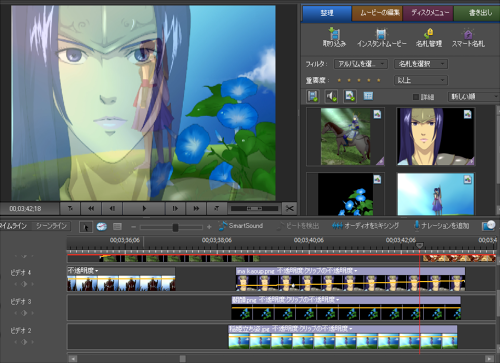The height and width of the screenshot is (363, 500).
Task: Click ビートを検出 detect beats
Action: coord(298,226)
